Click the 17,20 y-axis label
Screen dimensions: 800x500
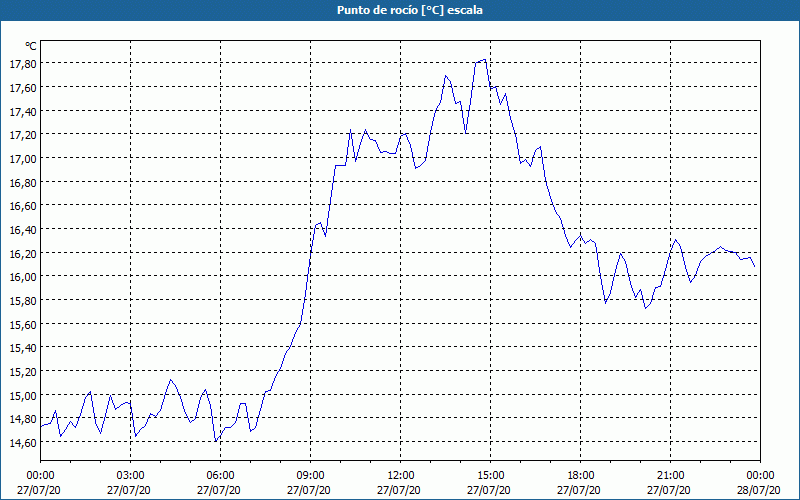tap(23, 135)
